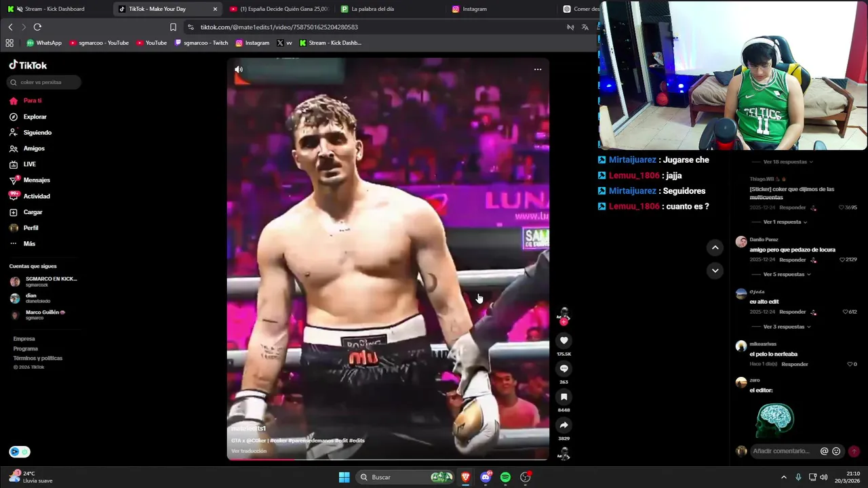868x488 pixels.
Task: Show hidden system tray icons
Action: (784, 477)
